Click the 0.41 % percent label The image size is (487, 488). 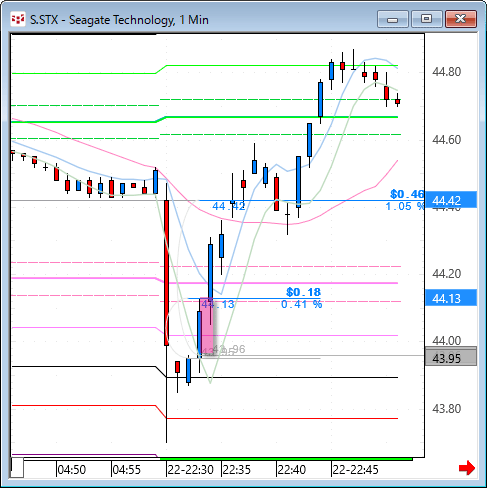[302, 304]
